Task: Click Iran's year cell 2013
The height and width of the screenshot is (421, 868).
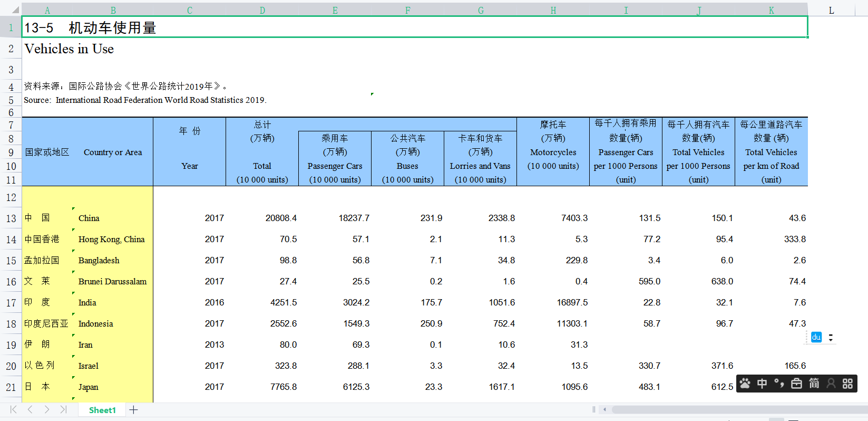Action: [214, 345]
